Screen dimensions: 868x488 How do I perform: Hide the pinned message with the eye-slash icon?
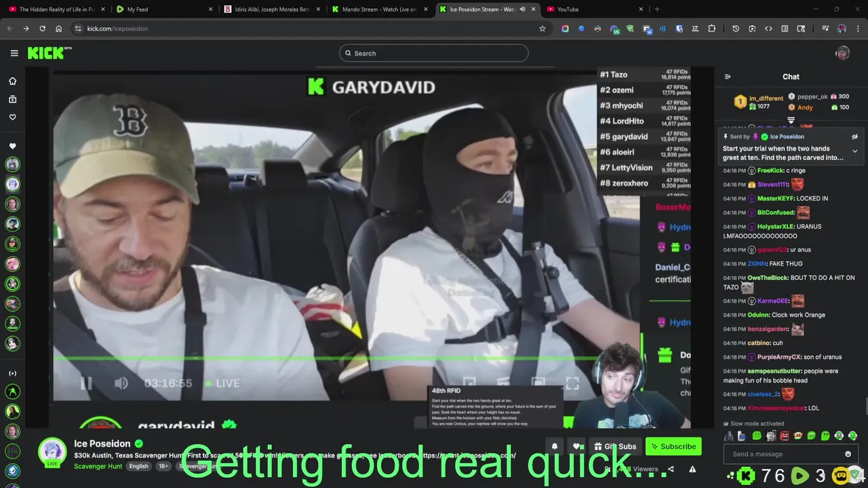click(x=854, y=136)
